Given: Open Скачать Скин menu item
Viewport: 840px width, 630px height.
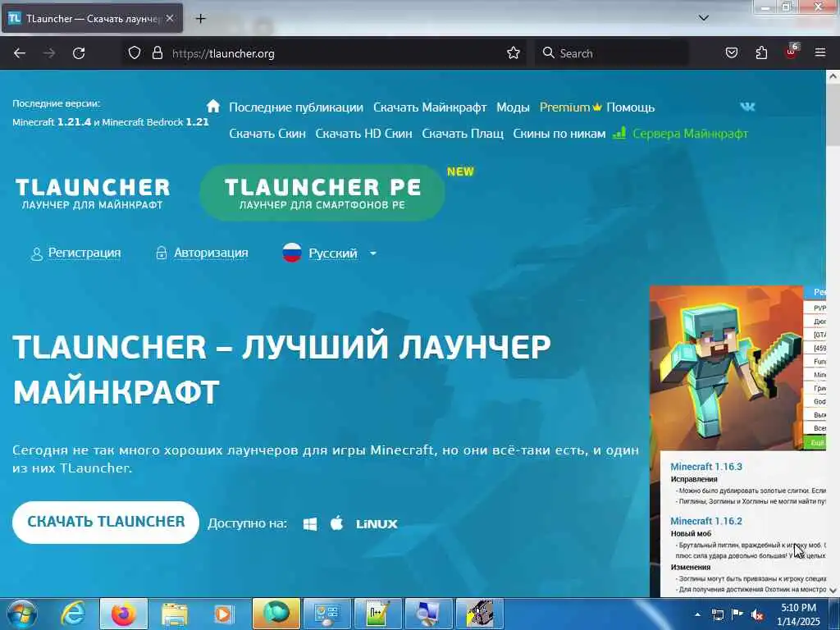Looking at the screenshot, I should coord(267,134).
